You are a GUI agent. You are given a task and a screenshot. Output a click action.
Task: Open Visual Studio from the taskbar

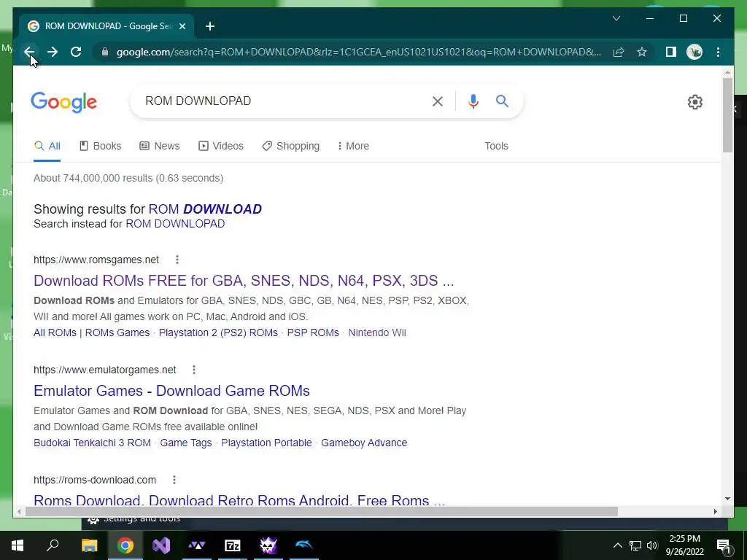point(161,545)
